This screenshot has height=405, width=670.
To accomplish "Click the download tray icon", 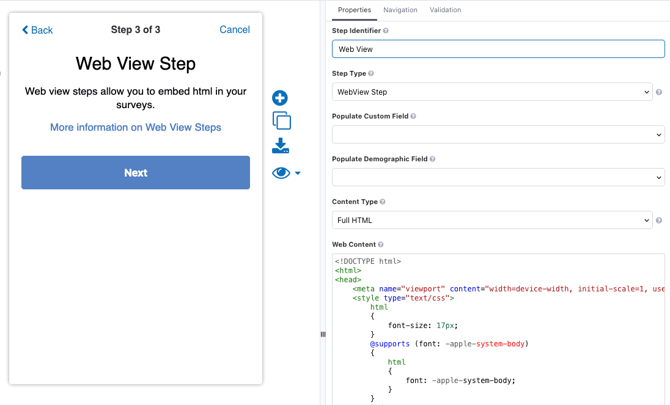I will [281, 146].
